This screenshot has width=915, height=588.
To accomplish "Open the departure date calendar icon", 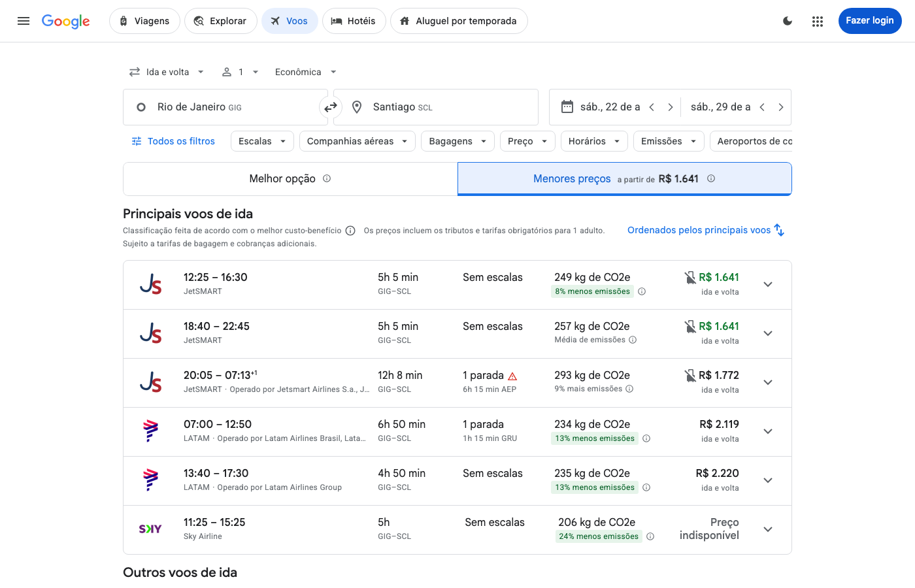I will (567, 106).
